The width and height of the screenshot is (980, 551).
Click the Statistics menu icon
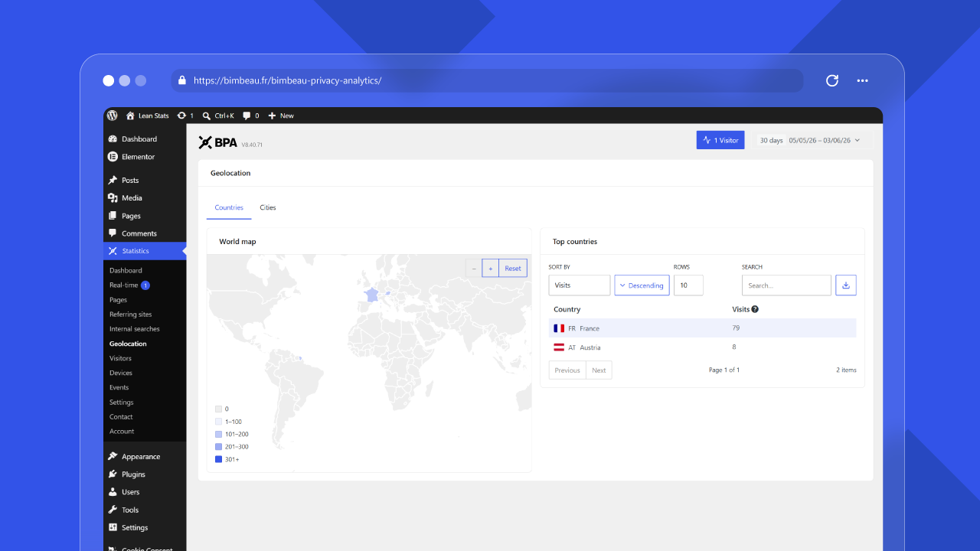113,251
